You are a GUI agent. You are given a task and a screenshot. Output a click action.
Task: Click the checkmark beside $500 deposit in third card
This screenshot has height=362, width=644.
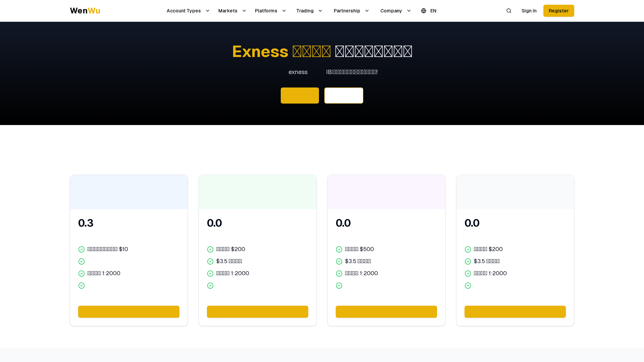(x=339, y=249)
